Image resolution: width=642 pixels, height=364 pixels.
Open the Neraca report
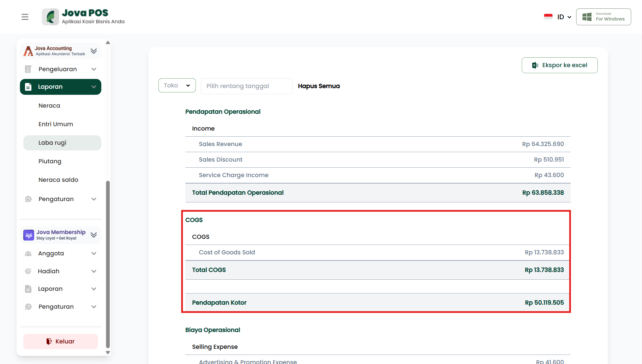49,106
